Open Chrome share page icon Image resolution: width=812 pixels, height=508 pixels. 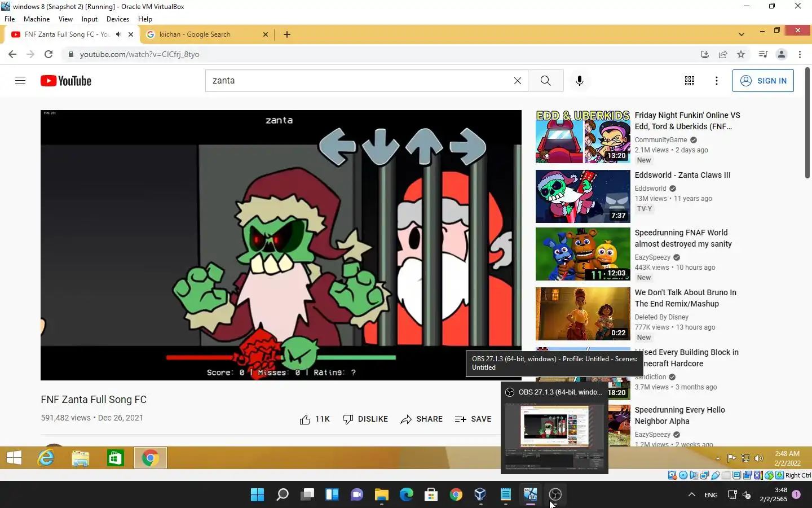coord(723,54)
